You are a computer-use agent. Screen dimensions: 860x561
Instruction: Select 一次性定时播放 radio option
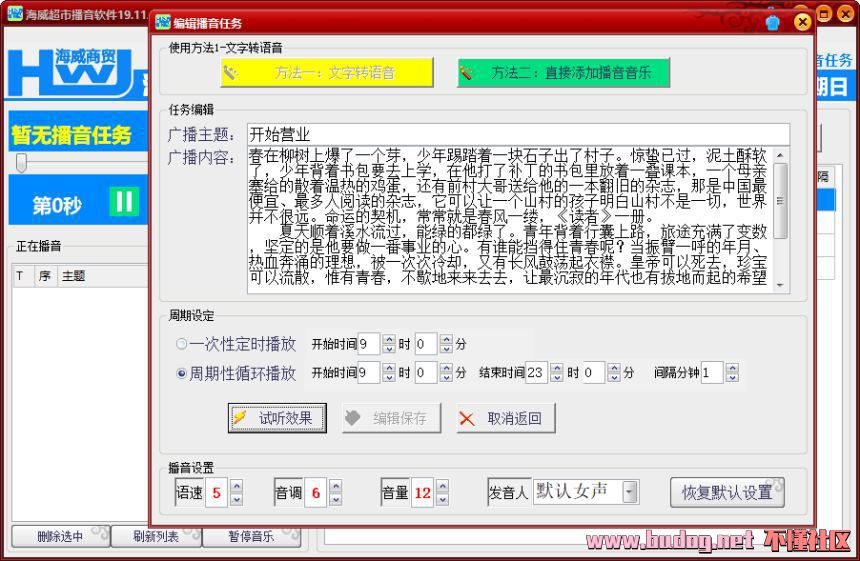tap(181, 344)
